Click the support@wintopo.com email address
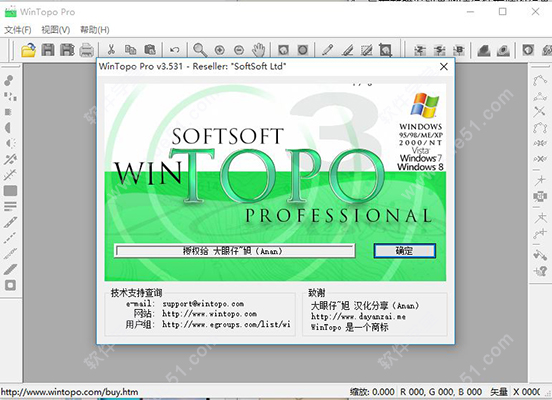This screenshot has width=552, height=400. [x=203, y=304]
